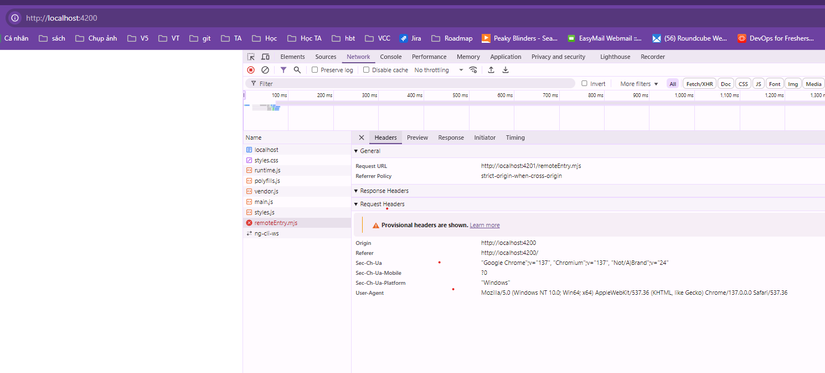Open the More filters dropdown

pyautogui.click(x=639, y=84)
